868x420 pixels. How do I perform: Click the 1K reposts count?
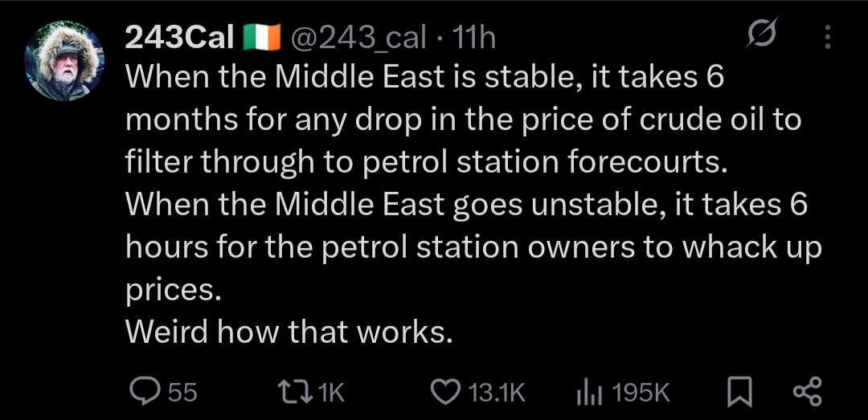[331, 392]
